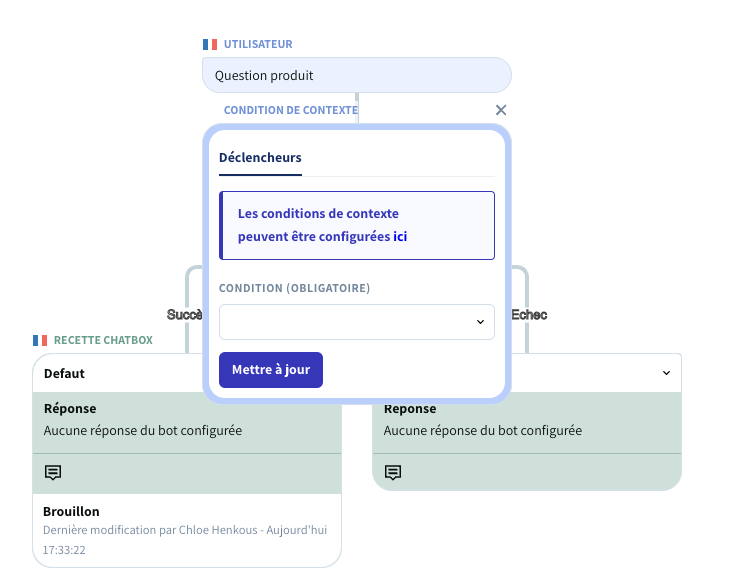Click the French flag beside RECETTE CHATBOX
The width and height of the screenshot is (743, 586).
click(40, 341)
